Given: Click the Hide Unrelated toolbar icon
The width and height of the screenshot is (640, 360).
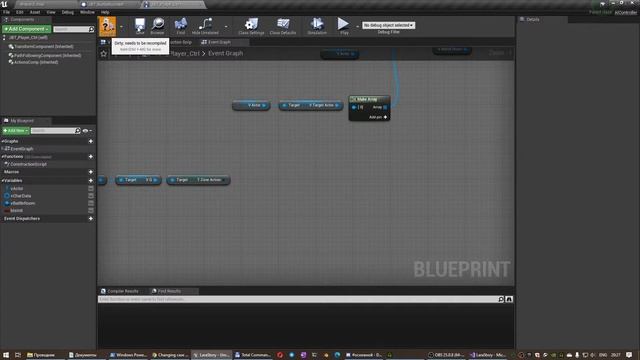Looking at the screenshot, I should pos(205,26).
